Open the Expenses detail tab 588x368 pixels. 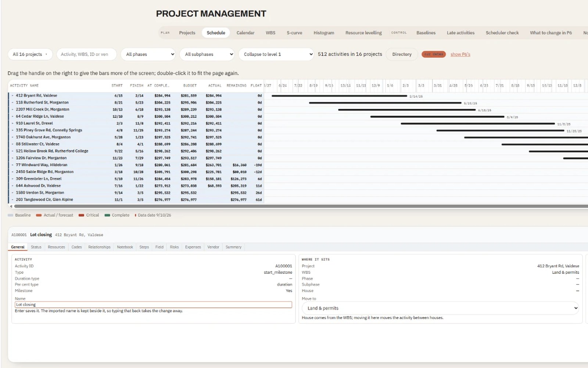pos(193,247)
